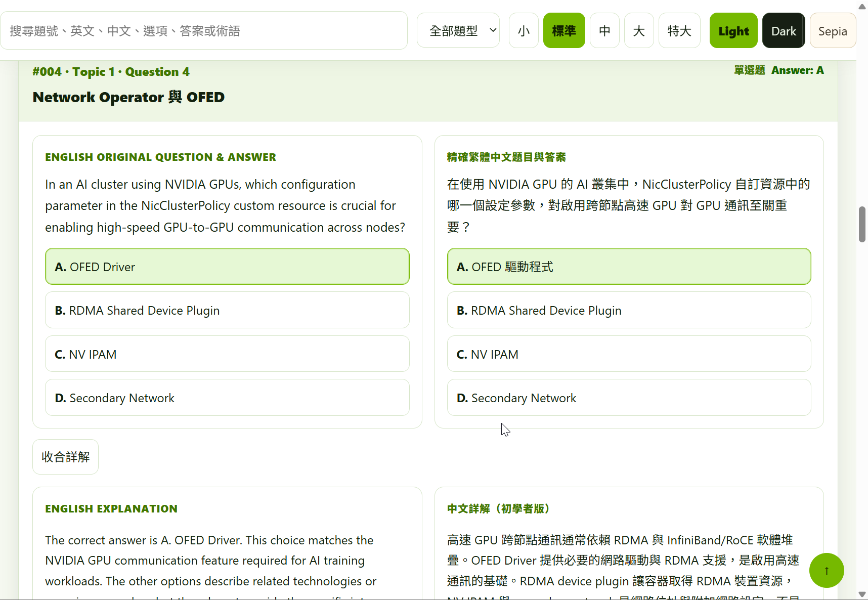
Task: Click the scrollbar up arrow
Action: (862, 6)
